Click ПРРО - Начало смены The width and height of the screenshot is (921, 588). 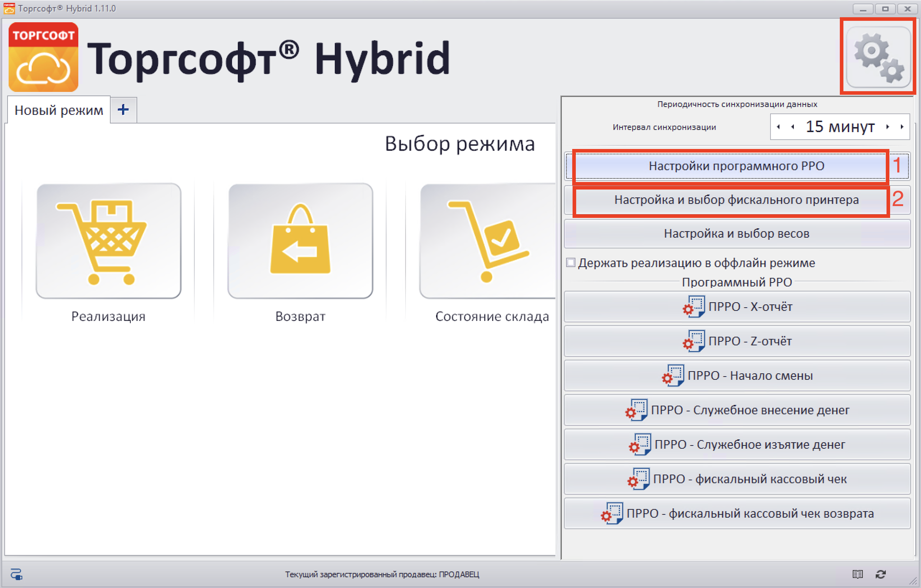click(x=737, y=375)
